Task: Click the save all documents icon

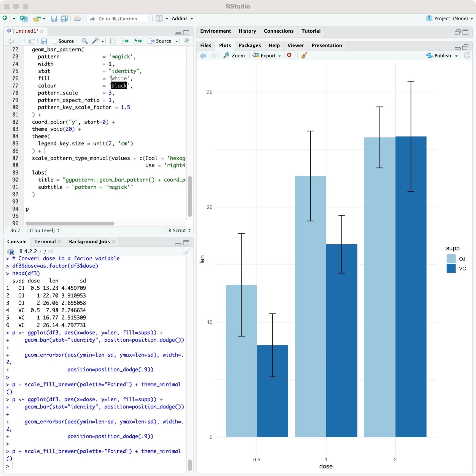Action: coord(64,19)
